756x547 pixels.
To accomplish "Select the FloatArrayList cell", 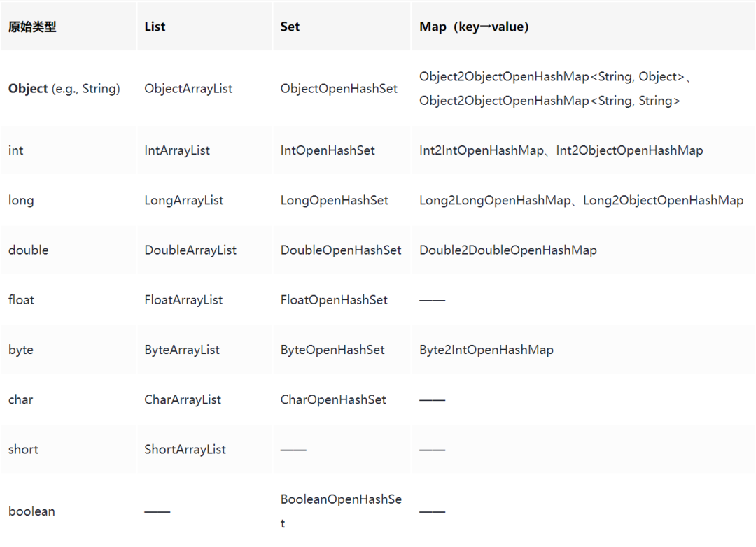I will pos(183,300).
